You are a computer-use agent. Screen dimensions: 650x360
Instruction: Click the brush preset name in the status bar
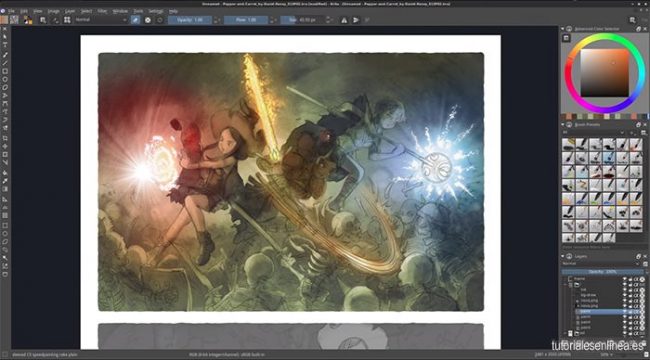45,355
